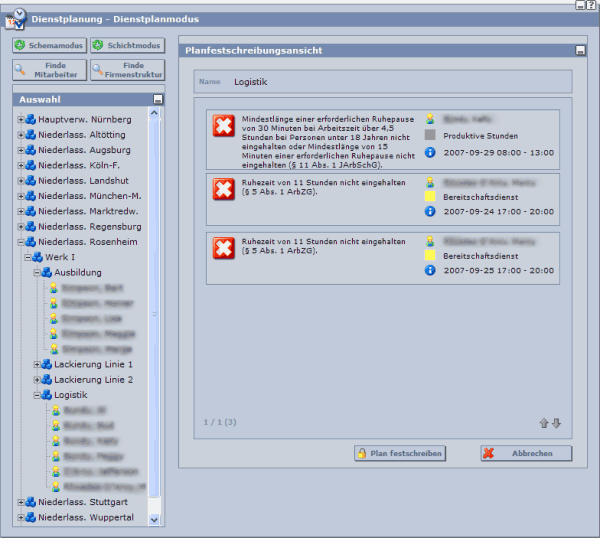The height and width of the screenshot is (538, 600).
Task: Click the red error icon for Mindestlänge Ruhepause
Action: [x=224, y=126]
